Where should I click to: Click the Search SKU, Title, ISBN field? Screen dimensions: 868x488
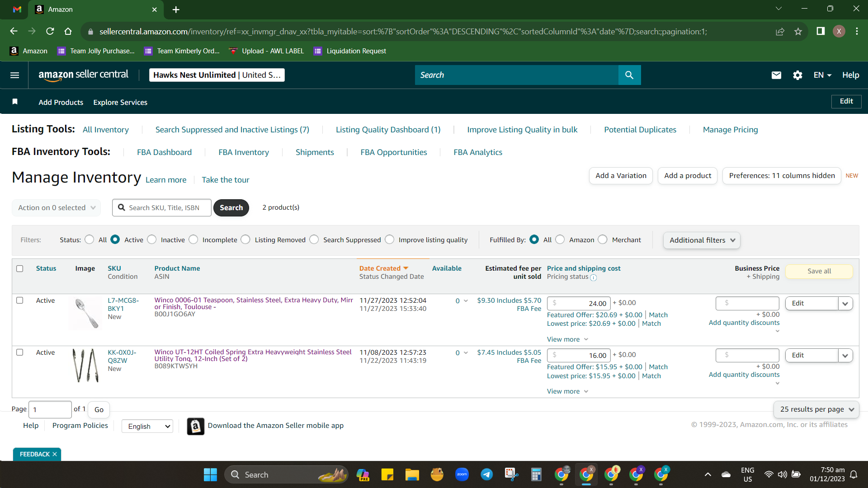tap(162, 208)
